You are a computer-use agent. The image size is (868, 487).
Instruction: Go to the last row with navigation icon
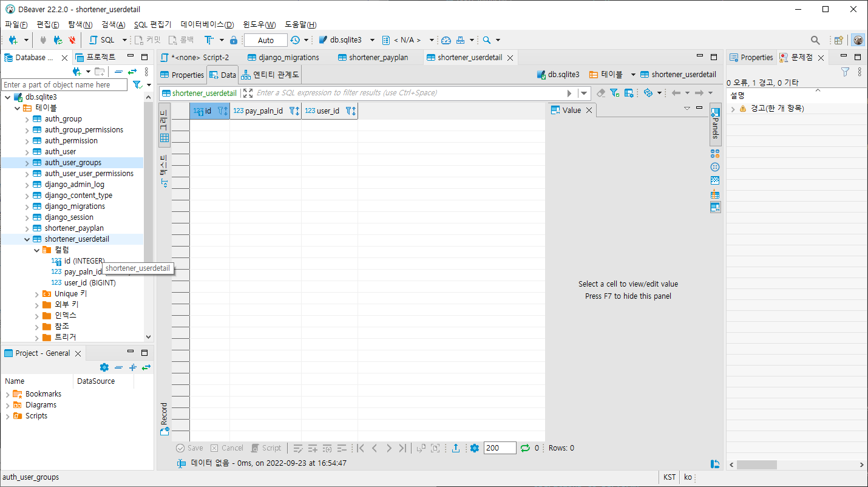(402, 448)
